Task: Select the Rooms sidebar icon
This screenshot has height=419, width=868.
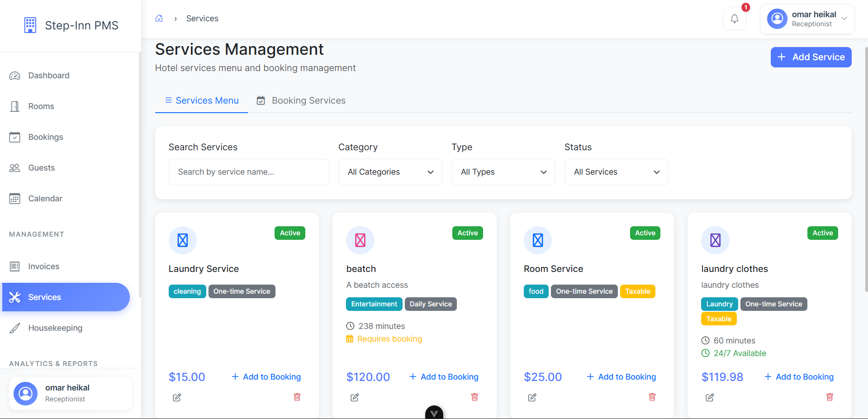Action: [x=41, y=106]
